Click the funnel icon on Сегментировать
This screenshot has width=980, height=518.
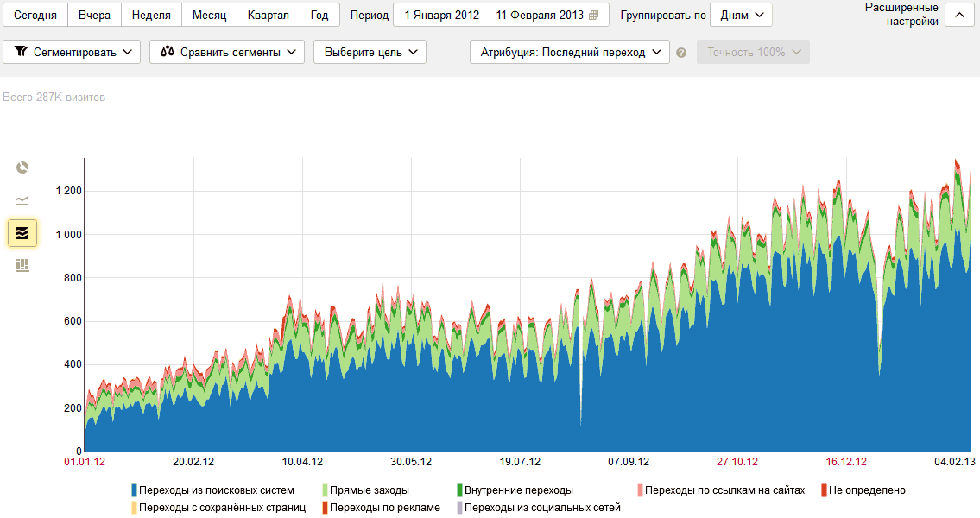(x=22, y=51)
